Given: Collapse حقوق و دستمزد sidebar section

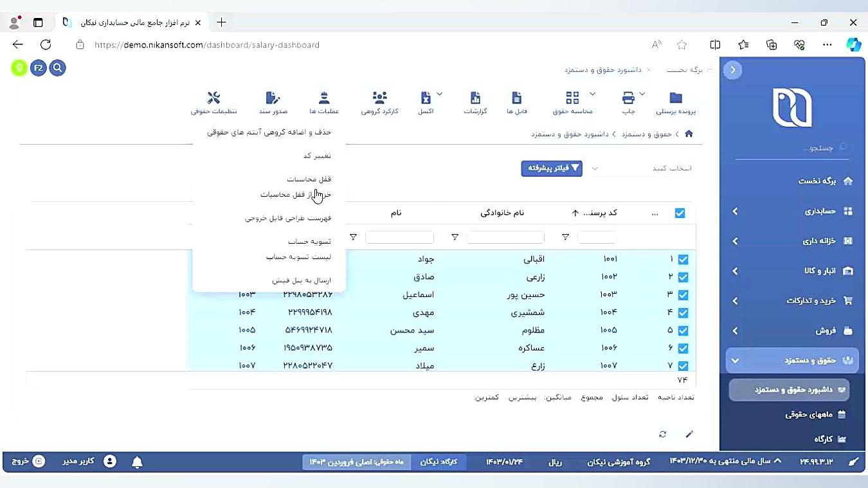Looking at the screenshot, I should 793,360.
